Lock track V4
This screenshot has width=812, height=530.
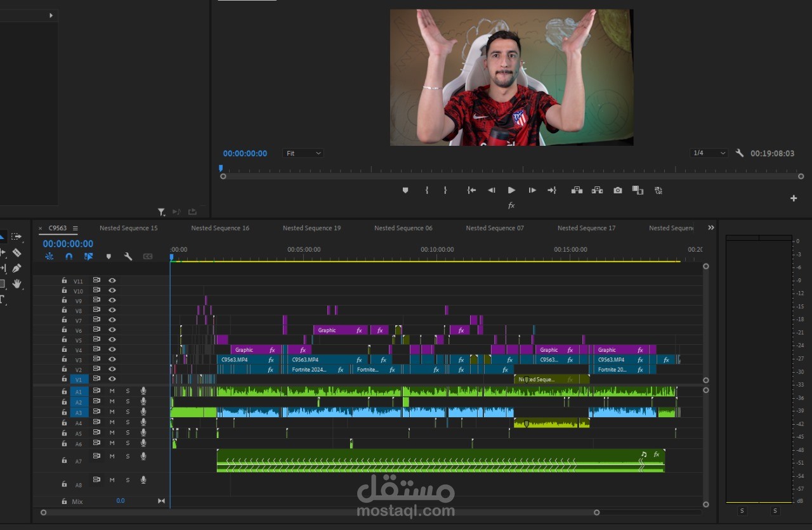[64, 349]
